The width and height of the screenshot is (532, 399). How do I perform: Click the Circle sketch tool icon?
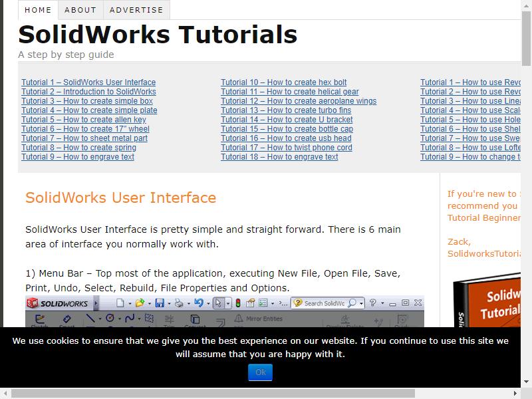[x=110, y=318]
